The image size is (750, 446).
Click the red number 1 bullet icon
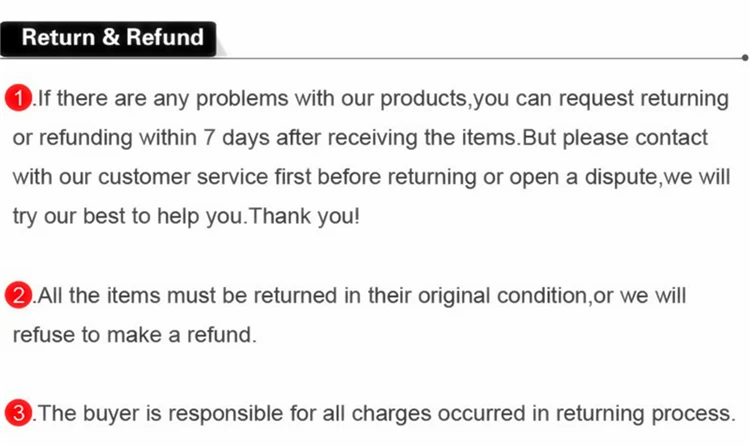(19, 98)
